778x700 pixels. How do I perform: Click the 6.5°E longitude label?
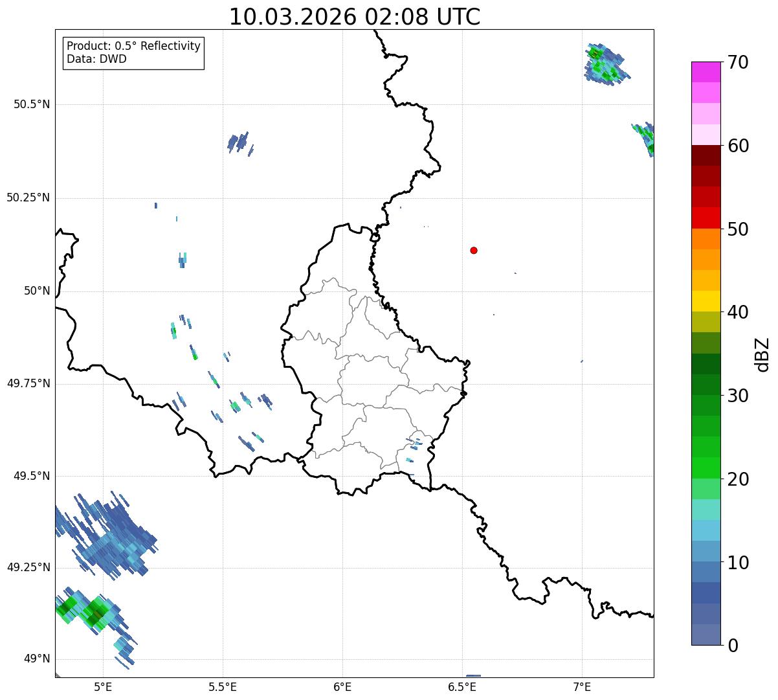[462, 686]
